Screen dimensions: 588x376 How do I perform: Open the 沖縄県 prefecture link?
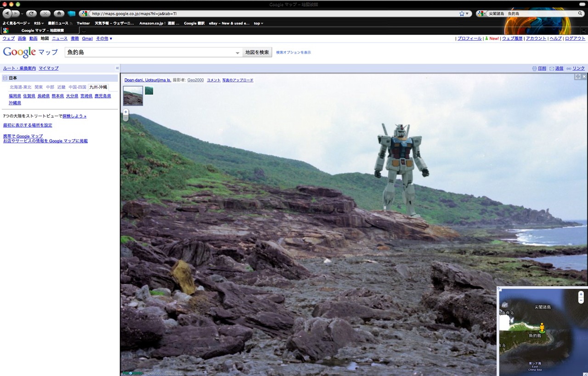15,103
